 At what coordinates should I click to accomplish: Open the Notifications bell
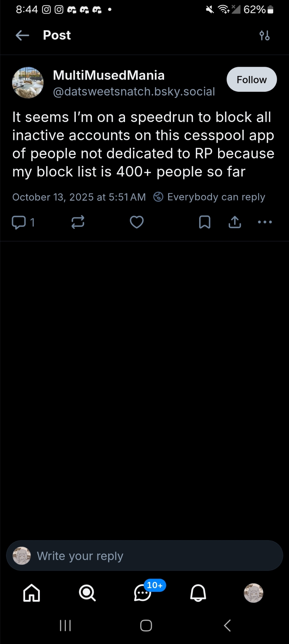[198, 593]
